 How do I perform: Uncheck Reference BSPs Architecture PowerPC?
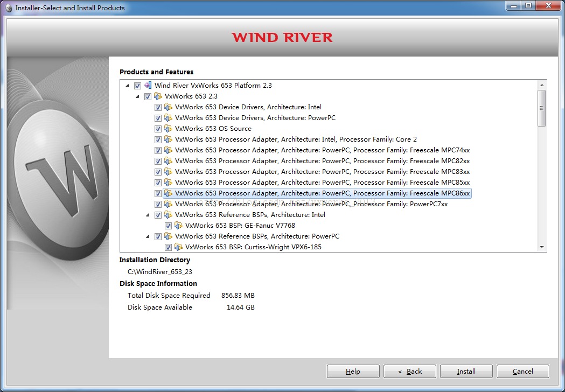(158, 237)
